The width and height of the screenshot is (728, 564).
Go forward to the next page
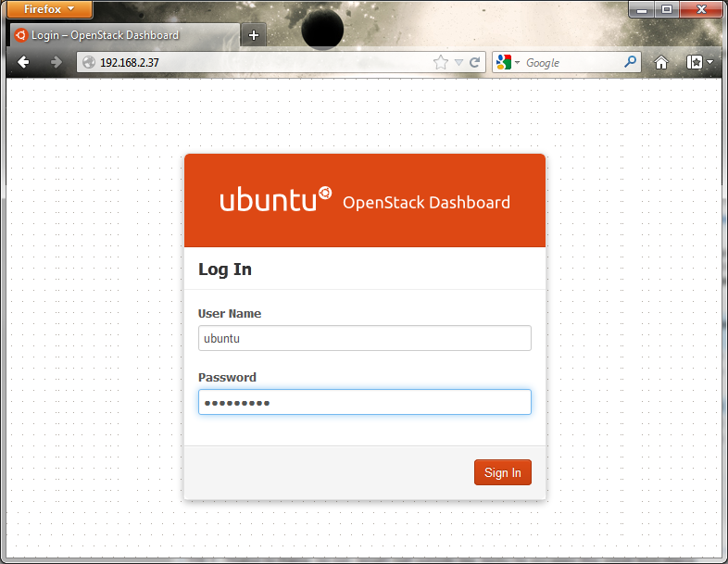pos(56,62)
